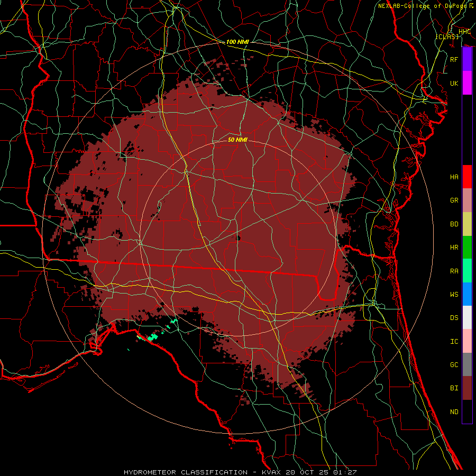Click the 01:27 timestamp
This screenshot has height=476, width=476.
(x=345, y=472)
